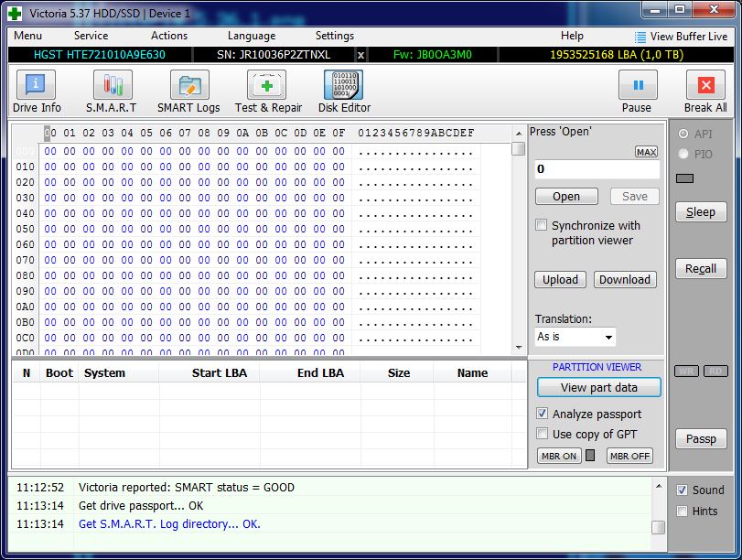
Task: Click the 1953525168 LBA capacity text
Action: (617, 55)
